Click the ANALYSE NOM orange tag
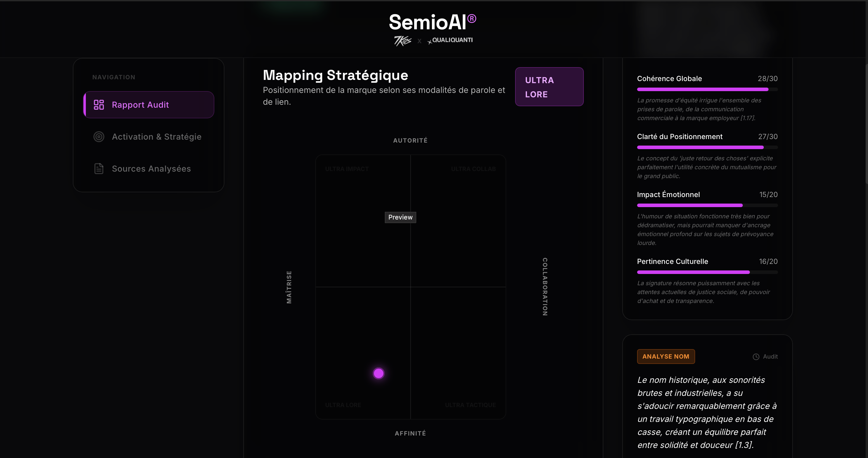The height and width of the screenshot is (458, 868). tap(666, 356)
